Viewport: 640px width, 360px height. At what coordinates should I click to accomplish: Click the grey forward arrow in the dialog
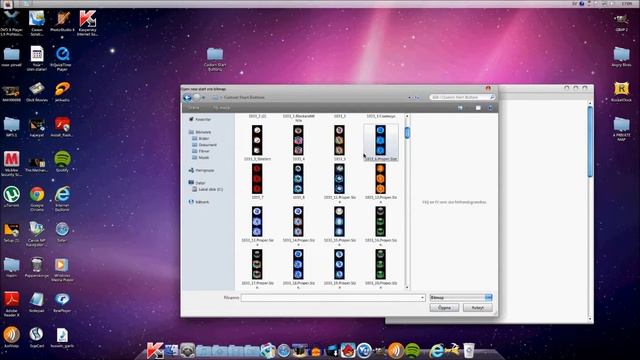click(x=196, y=98)
